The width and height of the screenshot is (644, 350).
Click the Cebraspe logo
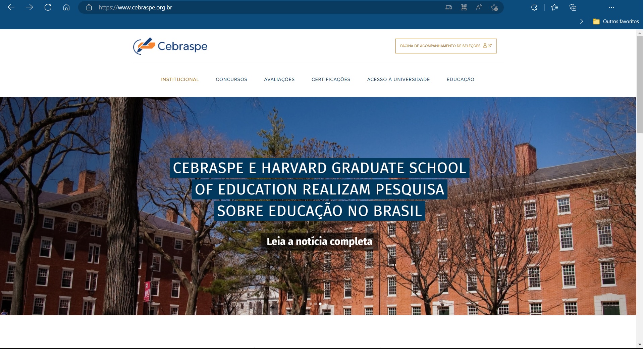pos(170,46)
